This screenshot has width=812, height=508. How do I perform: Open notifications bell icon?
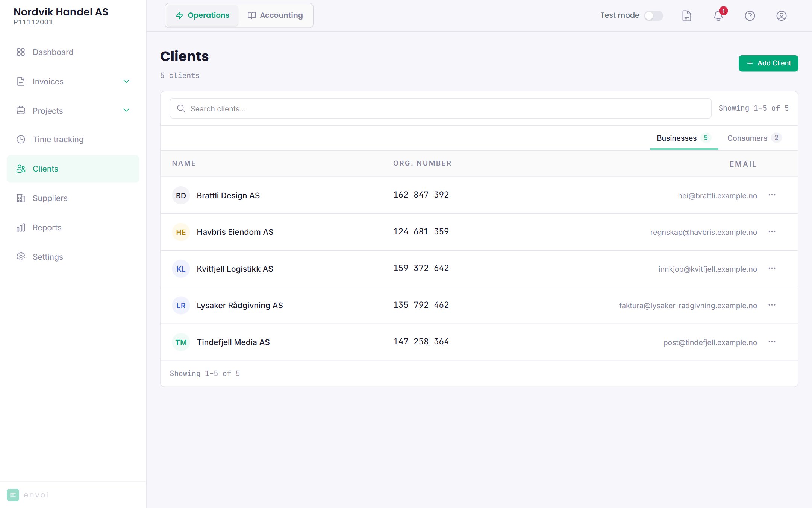(718, 16)
